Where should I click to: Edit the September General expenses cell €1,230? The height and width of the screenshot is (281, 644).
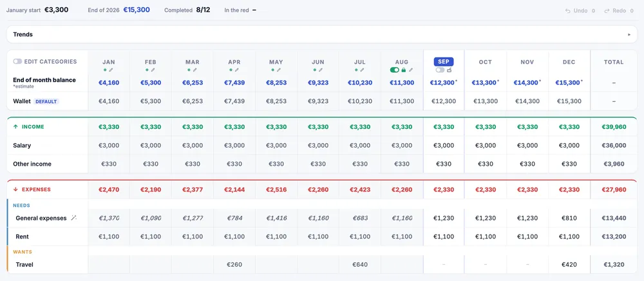click(x=444, y=218)
